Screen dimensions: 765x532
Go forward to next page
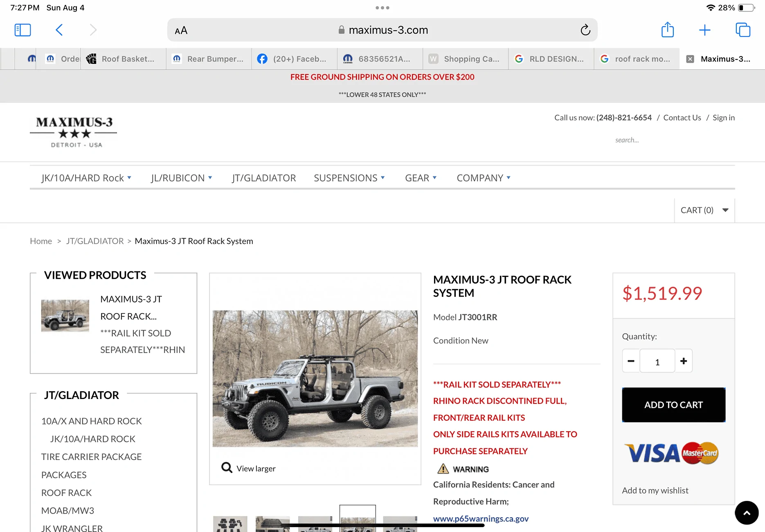coord(93,30)
